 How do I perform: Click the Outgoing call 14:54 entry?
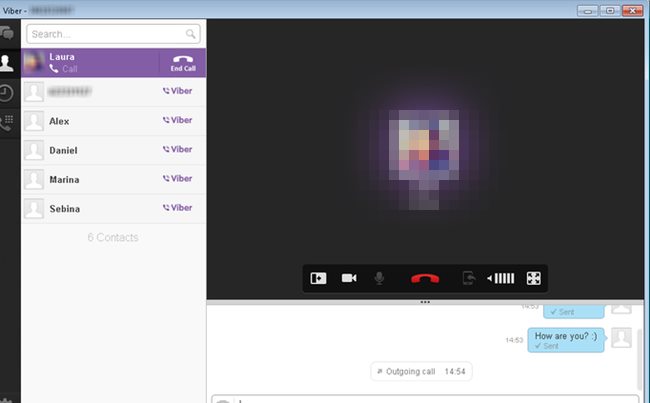[421, 371]
